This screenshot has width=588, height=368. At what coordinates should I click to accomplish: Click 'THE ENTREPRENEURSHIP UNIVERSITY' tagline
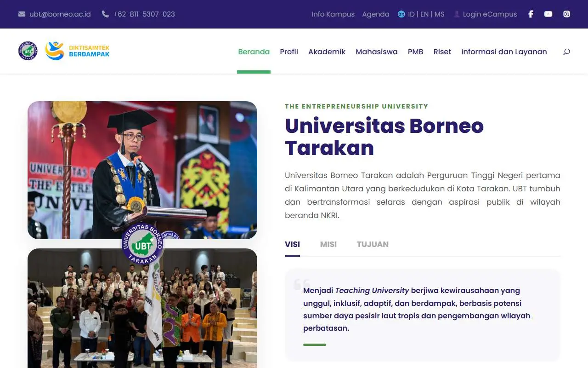[356, 106]
